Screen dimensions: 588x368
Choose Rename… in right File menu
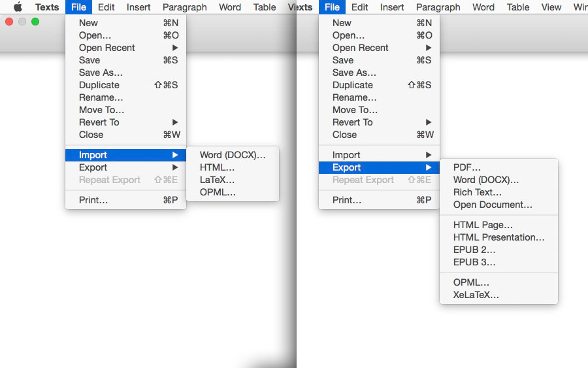(379, 97)
